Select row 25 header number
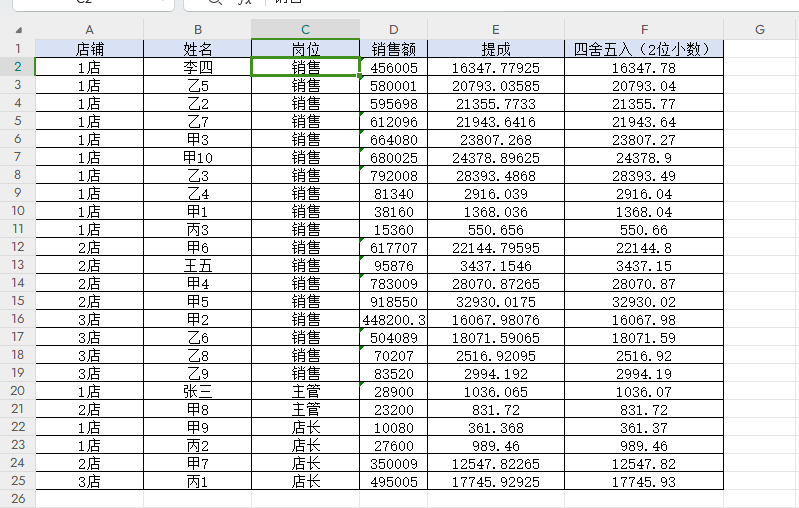799x508 pixels. click(x=18, y=481)
